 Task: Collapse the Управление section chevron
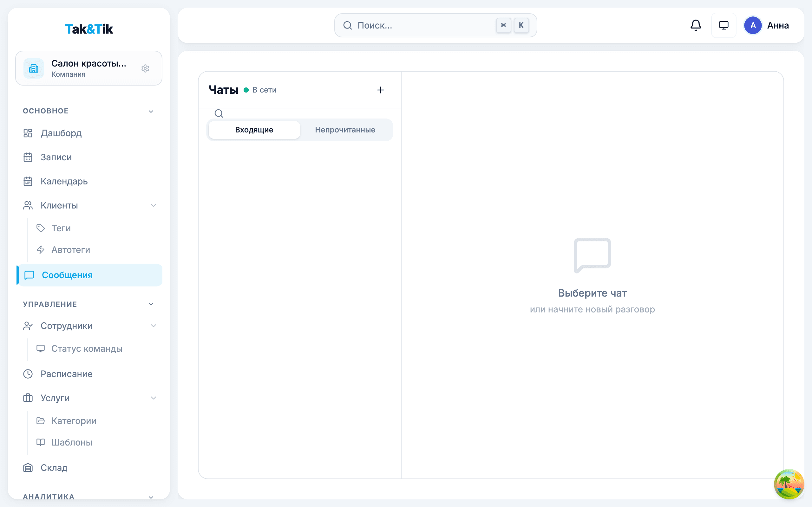tap(151, 304)
